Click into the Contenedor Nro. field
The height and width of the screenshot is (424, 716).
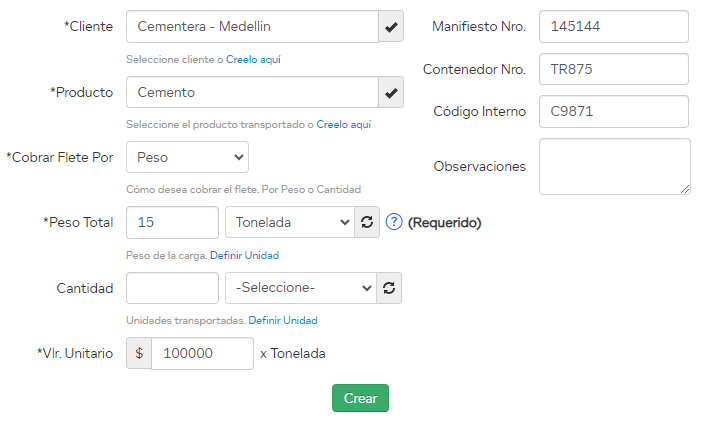pos(613,69)
